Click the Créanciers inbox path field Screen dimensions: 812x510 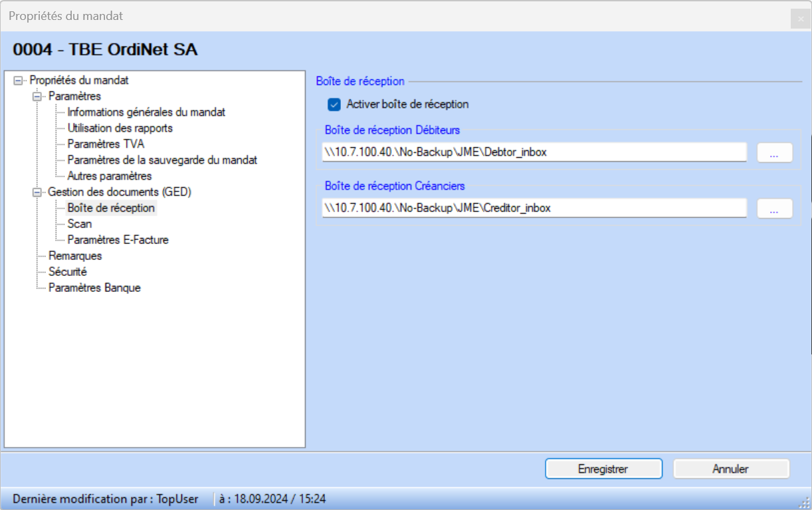[x=534, y=208]
